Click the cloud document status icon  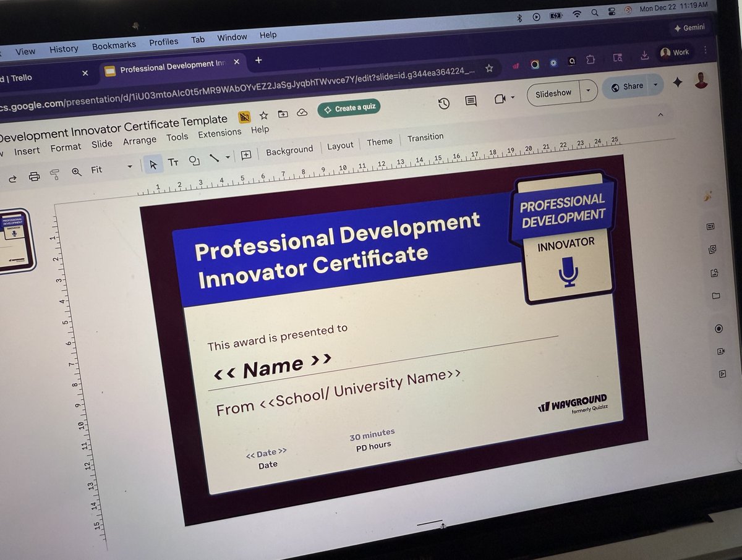tap(302, 112)
